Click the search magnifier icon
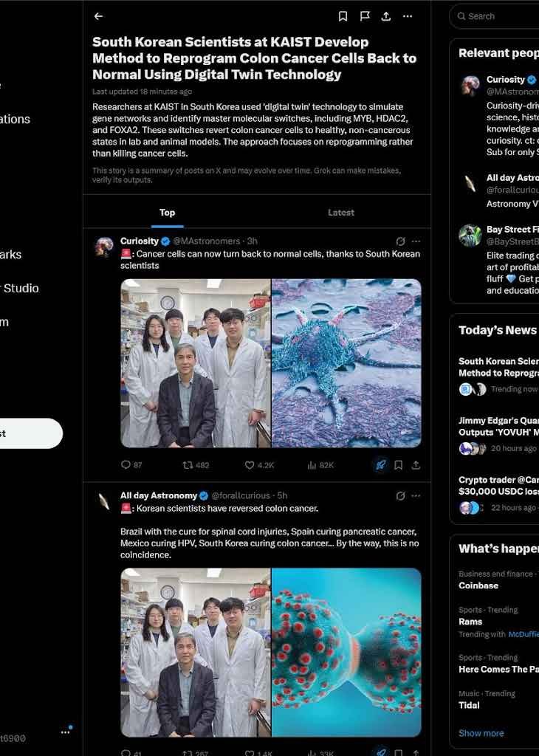539x756 pixels. [x=461, y=16]
